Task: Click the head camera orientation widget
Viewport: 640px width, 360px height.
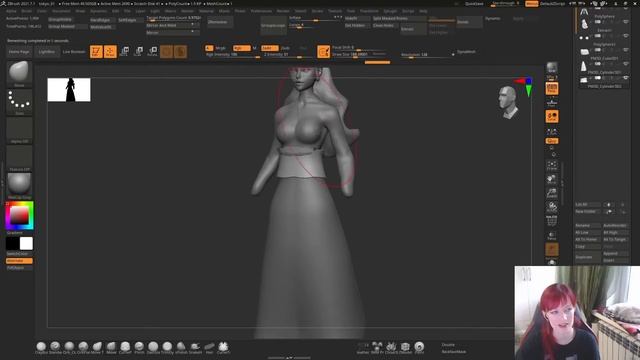Action: tap(508, 102)
